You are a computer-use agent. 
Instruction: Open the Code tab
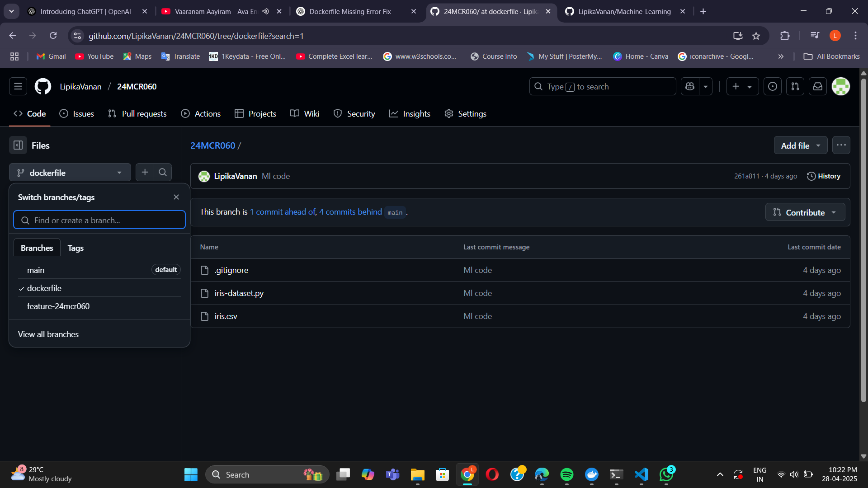(x=30, y=114)
